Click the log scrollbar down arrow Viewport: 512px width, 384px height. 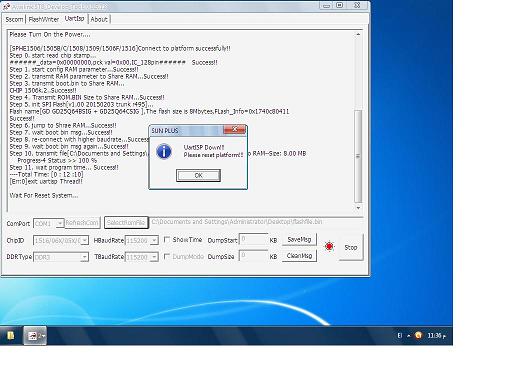click(x=358, y=208)
